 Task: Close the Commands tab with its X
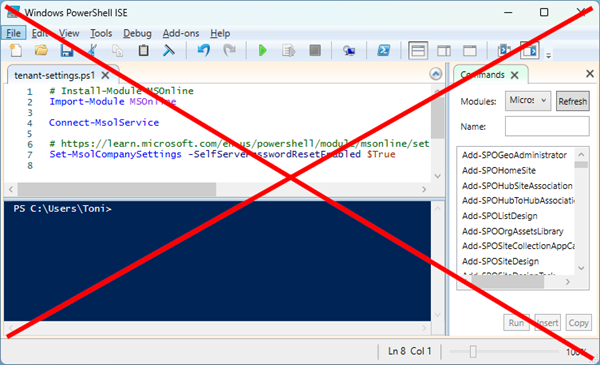(515, 75)
